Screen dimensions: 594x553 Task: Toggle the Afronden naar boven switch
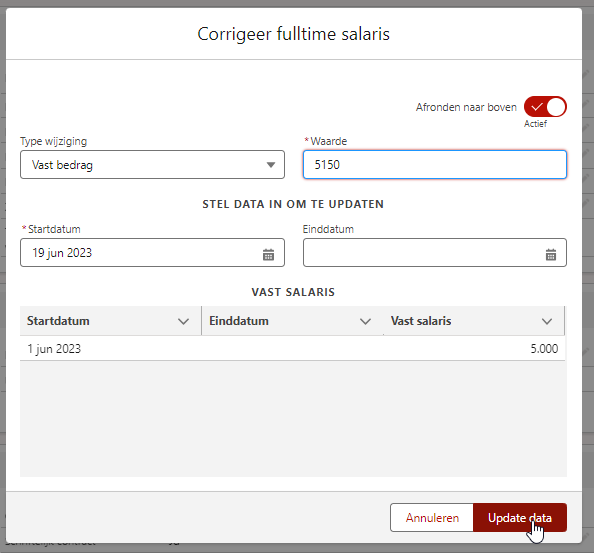tap(545, 107)
